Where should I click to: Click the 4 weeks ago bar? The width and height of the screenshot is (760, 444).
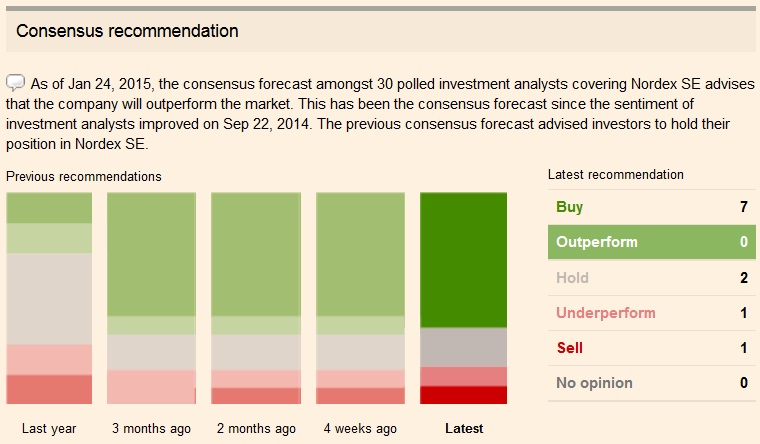pyautogui.click(x=360, y=298)
